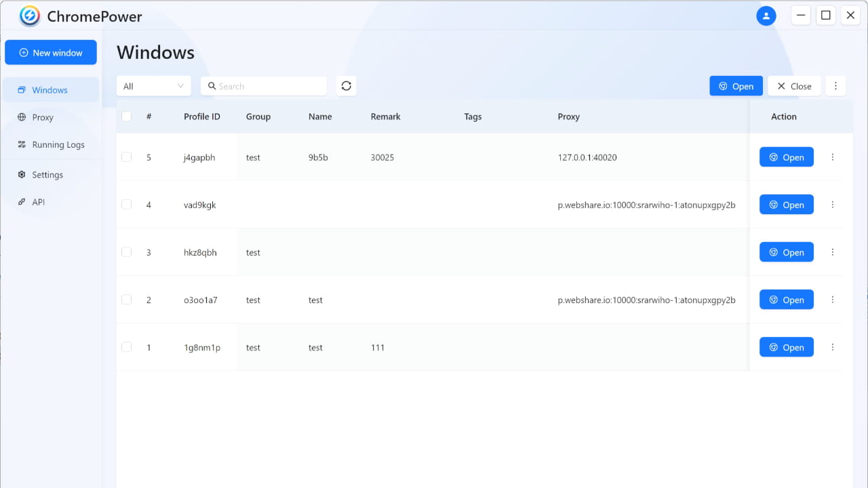
Task: View the Running Logs page
Action: 58,144
